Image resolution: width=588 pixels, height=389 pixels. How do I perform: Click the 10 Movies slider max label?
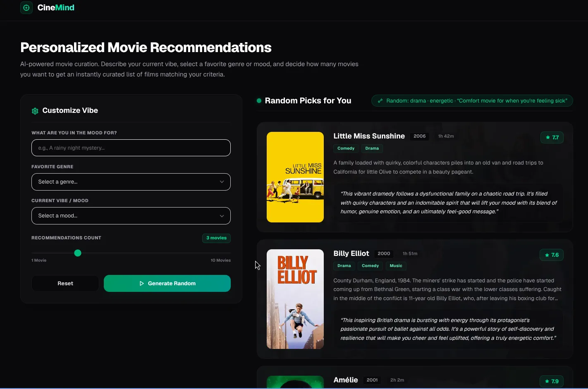221,260
